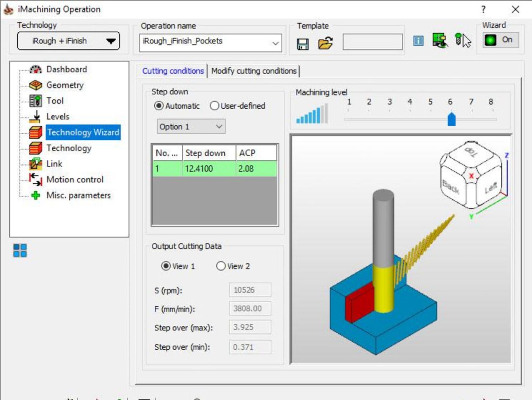Switch to Modify cutting conditions tab
The height and width of the screenshot is (400, 532).
(254, 71)
